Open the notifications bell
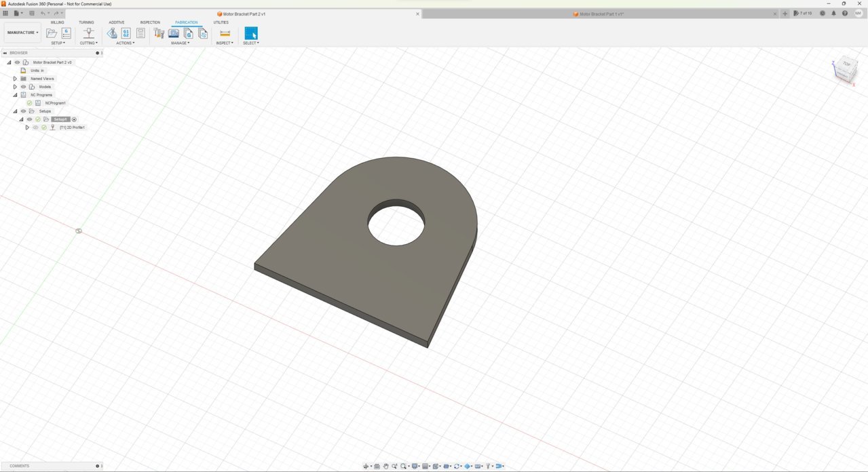 (834, 13)
